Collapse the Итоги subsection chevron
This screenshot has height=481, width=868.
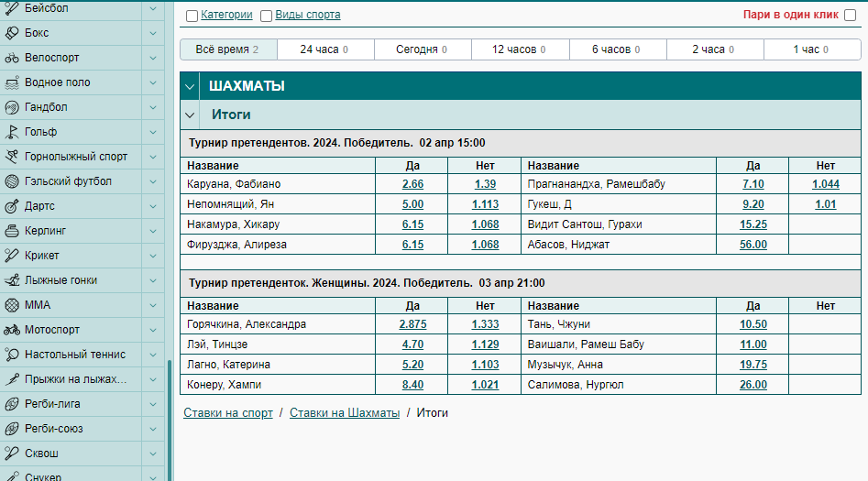[x=190, y=115]
